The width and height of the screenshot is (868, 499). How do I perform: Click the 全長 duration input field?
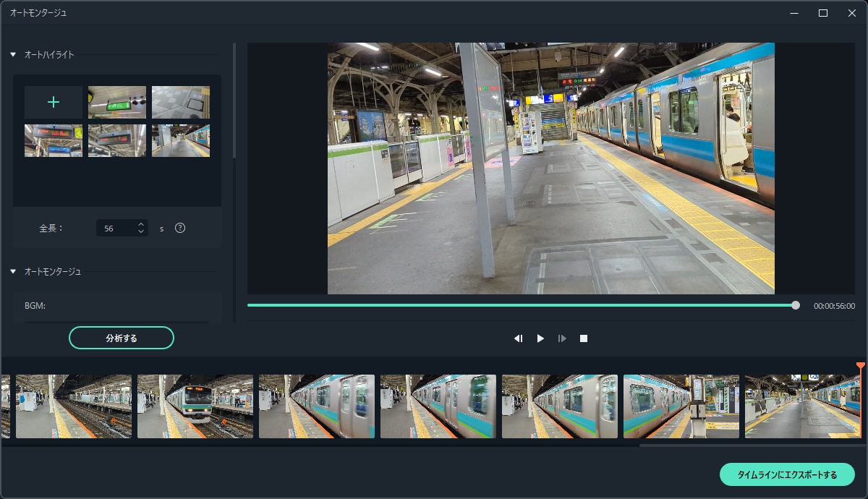(x=116, y=228)
